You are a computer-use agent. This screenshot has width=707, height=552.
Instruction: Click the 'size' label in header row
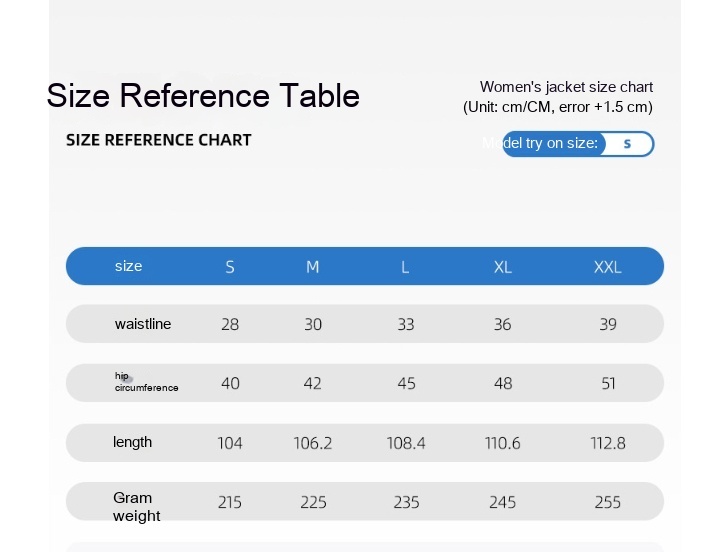click(x=129, y=266)
